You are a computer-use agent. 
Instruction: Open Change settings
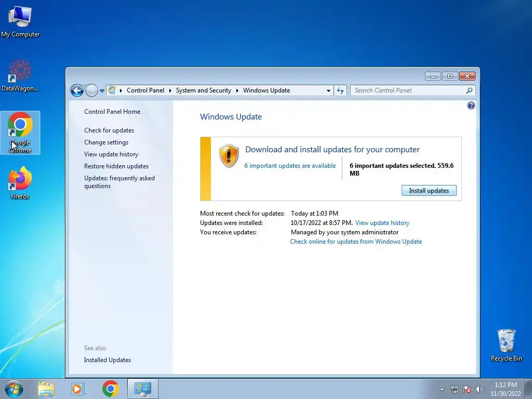106,142
